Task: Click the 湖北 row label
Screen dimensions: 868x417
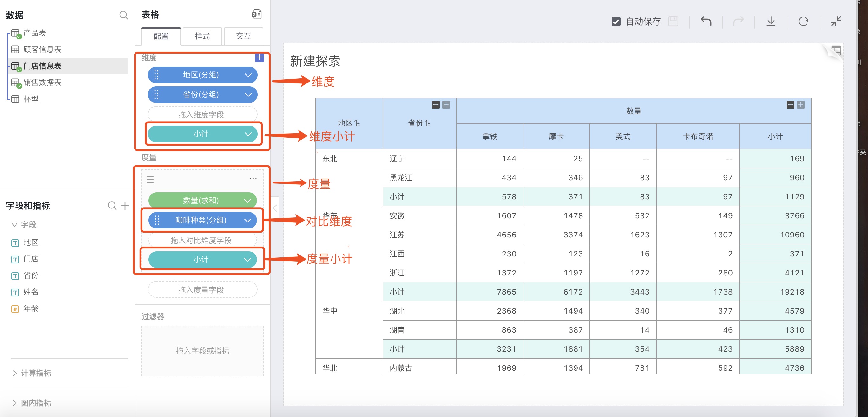Action: 397,311
